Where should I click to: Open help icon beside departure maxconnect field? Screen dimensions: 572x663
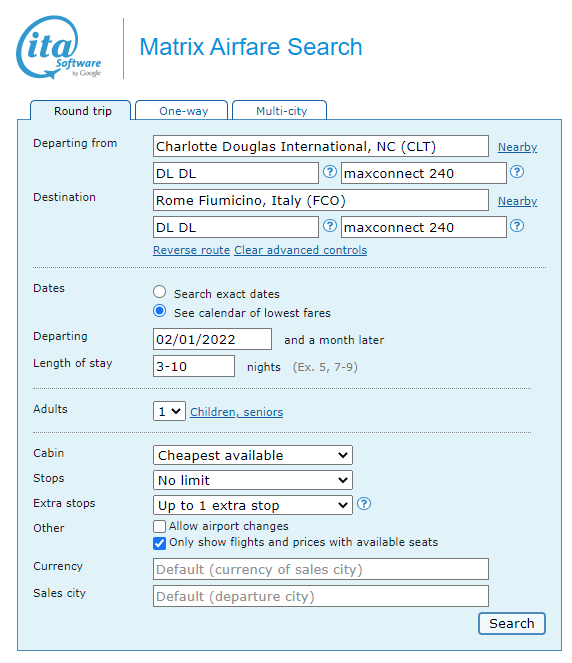[517, 172]
